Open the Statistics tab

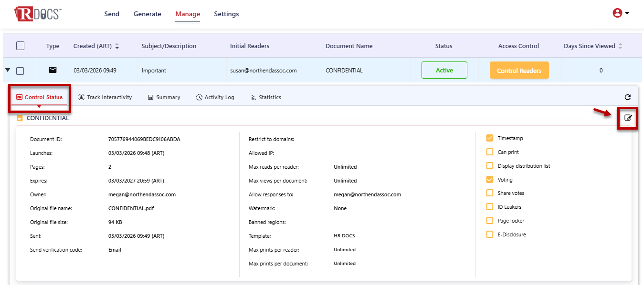click(x=266, y=97)
